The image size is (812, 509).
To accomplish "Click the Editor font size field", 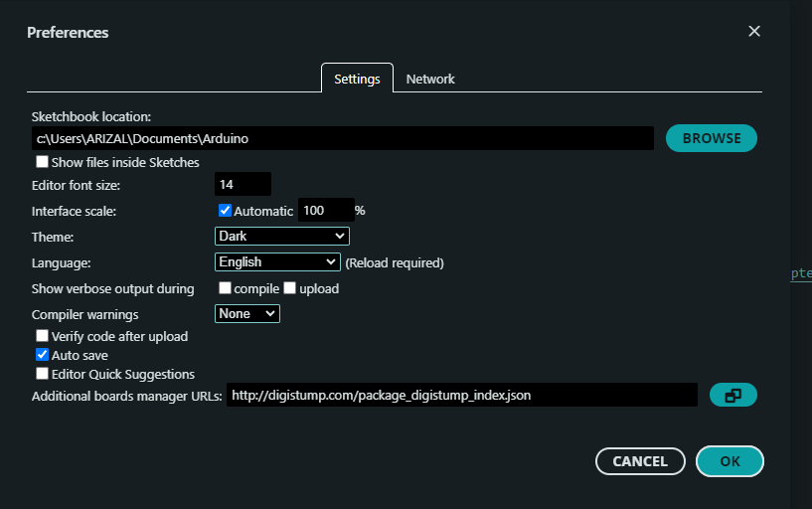I will click(x=243, y=184).
